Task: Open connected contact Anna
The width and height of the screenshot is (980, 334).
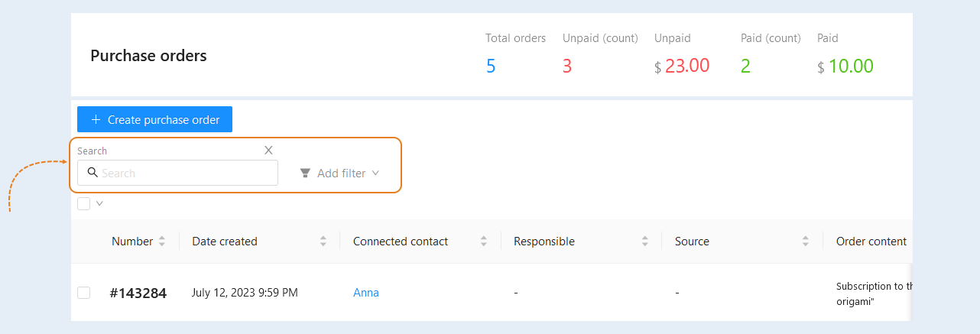Action: (366, 293)
